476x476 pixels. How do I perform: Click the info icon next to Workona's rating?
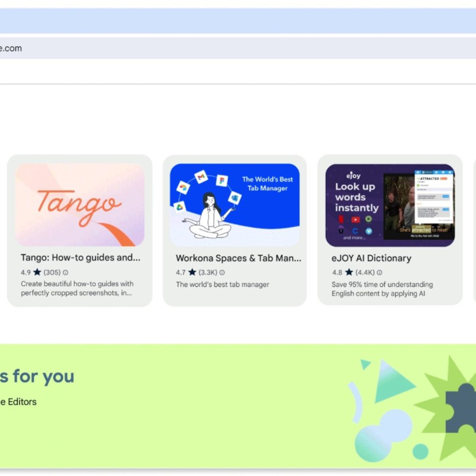(222, 273)
